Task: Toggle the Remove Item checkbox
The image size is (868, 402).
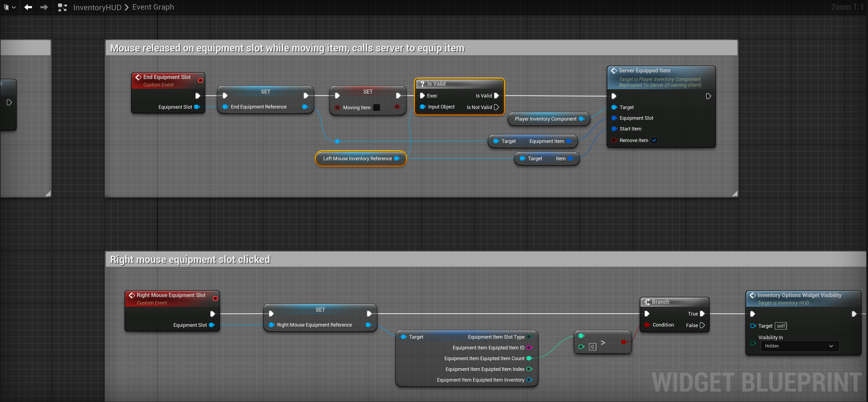Action: (654, 140)
